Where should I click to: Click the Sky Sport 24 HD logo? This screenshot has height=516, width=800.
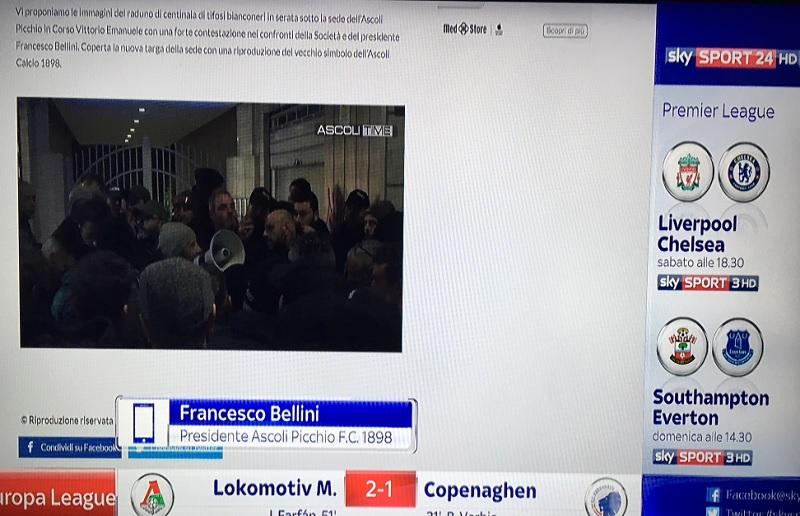[731, 58]
